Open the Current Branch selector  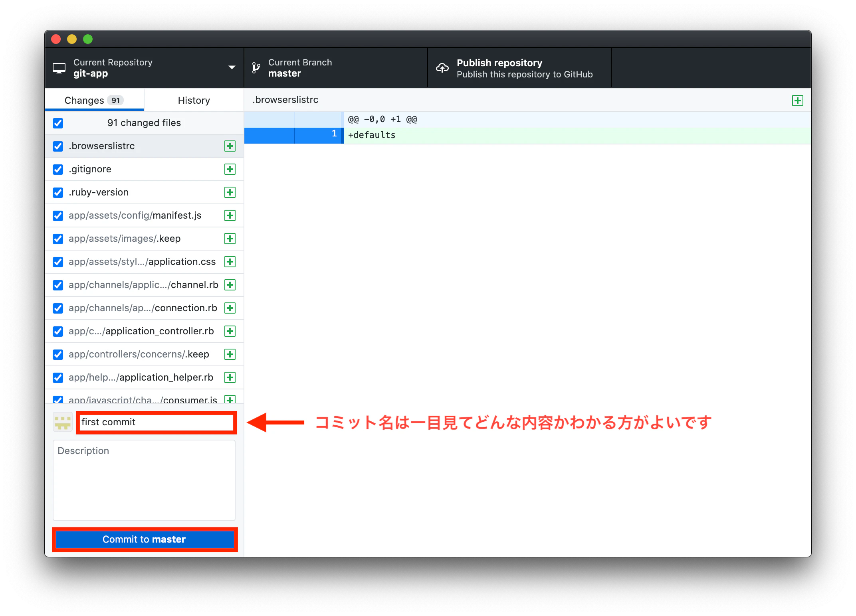pos(335,67)
